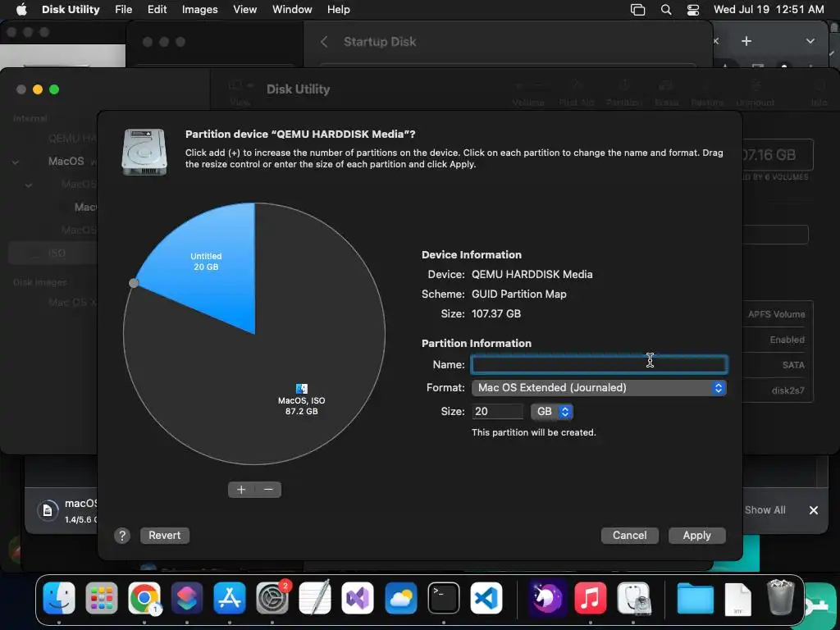Open the Edit menu

(157, 9)
